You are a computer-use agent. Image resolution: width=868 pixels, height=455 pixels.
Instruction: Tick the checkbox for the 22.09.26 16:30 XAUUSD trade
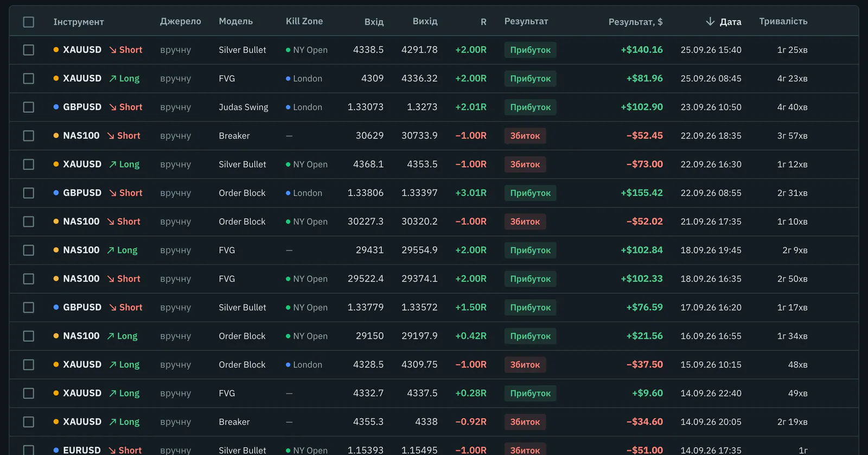[x=29, y=165]
